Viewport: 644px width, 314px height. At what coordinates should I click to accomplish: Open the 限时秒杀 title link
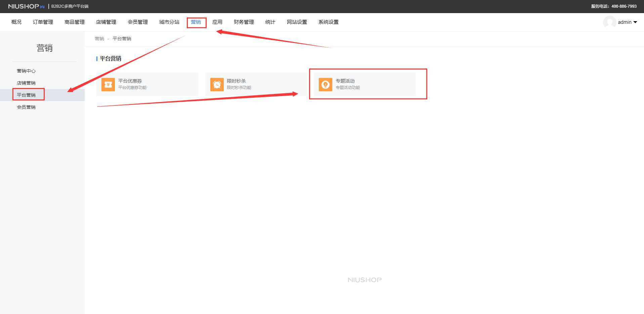pyautogui.click(x=236, y=81)
